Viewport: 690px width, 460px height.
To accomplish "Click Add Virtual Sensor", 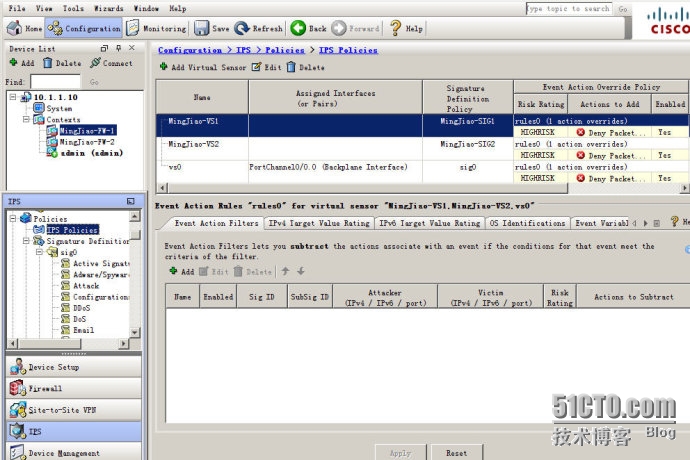I will [x=203, y=67].
